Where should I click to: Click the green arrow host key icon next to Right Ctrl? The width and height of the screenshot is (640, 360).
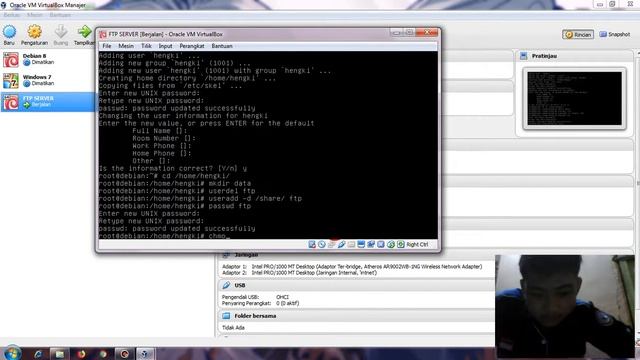click(x=401, y=244)
